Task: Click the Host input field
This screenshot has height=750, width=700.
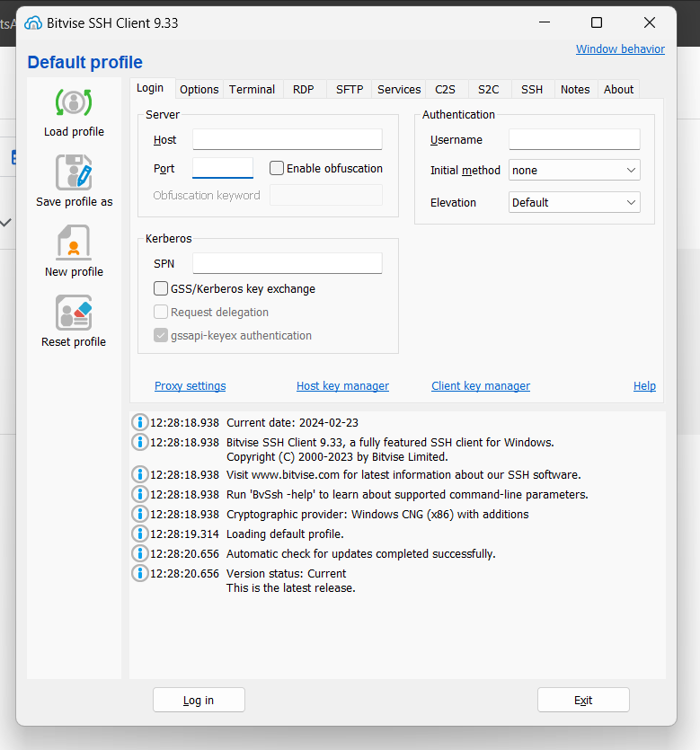Action: (x=287, y=139)
